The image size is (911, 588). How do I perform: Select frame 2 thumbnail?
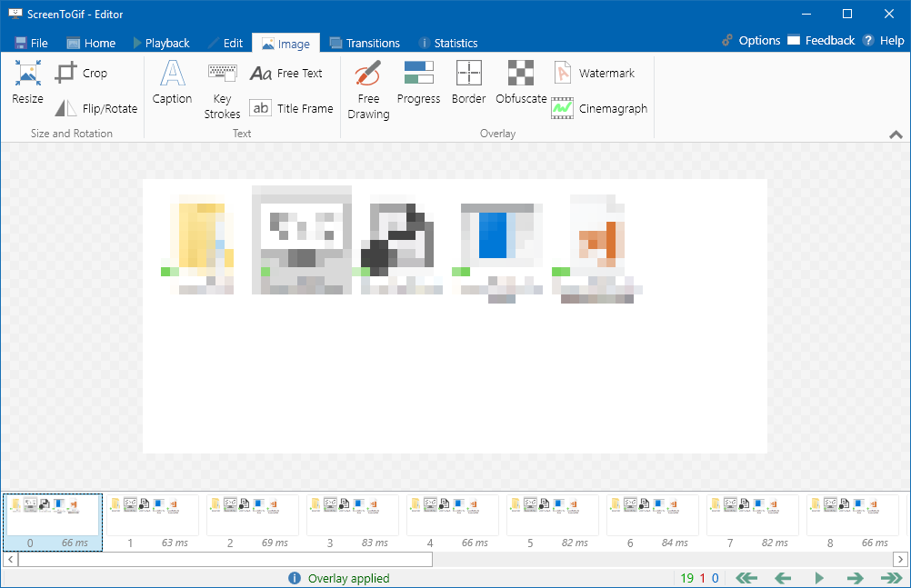point(253,523)
